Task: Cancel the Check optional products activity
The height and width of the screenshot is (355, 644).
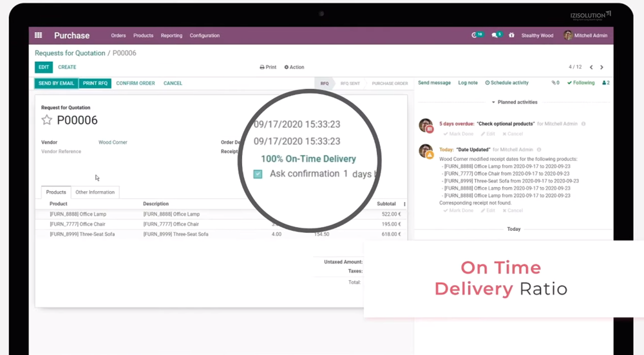Action: (x=513, y=134)
